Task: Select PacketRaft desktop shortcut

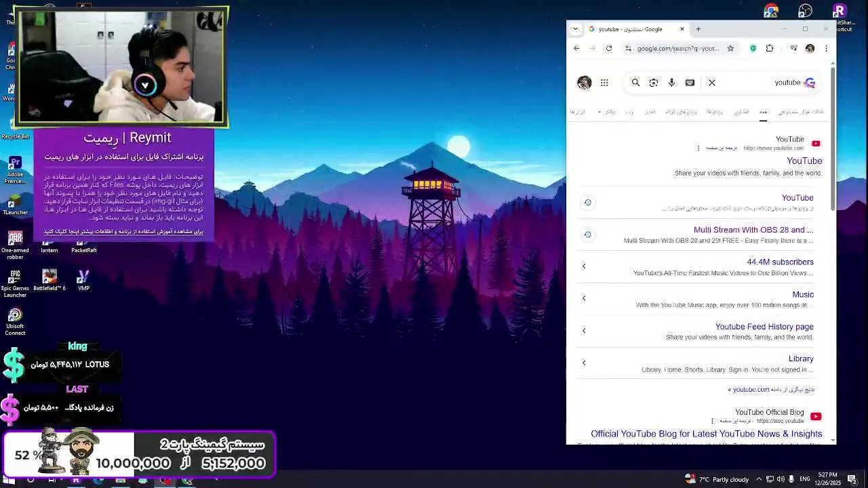Action: click(x=83, y=247)
